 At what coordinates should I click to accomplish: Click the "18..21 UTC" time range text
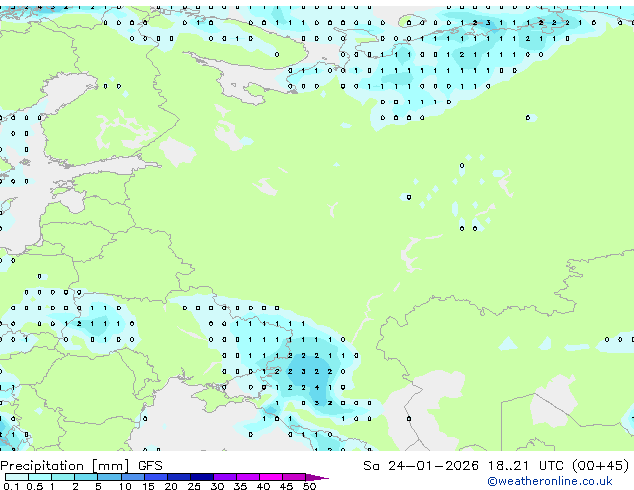(526, 466)
